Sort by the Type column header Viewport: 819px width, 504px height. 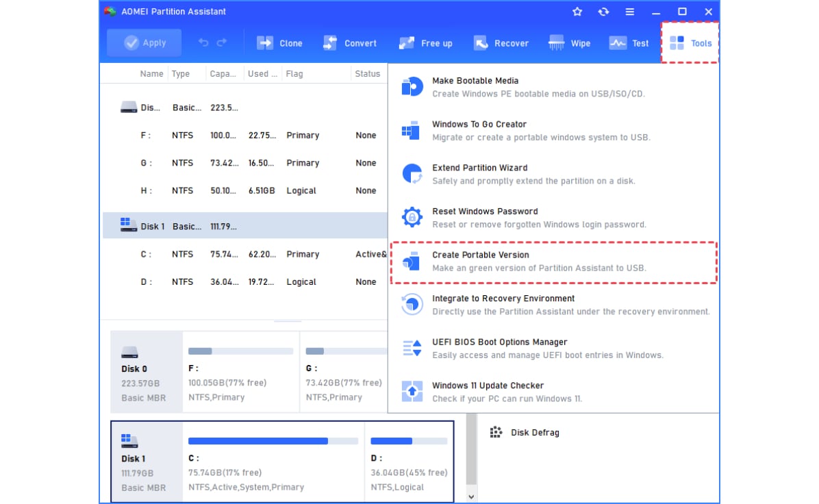click(181, 74)
